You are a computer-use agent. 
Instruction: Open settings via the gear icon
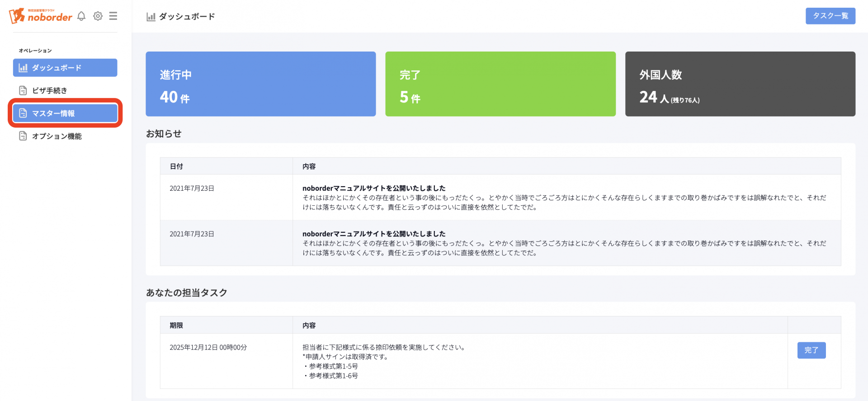pos(98,16)
